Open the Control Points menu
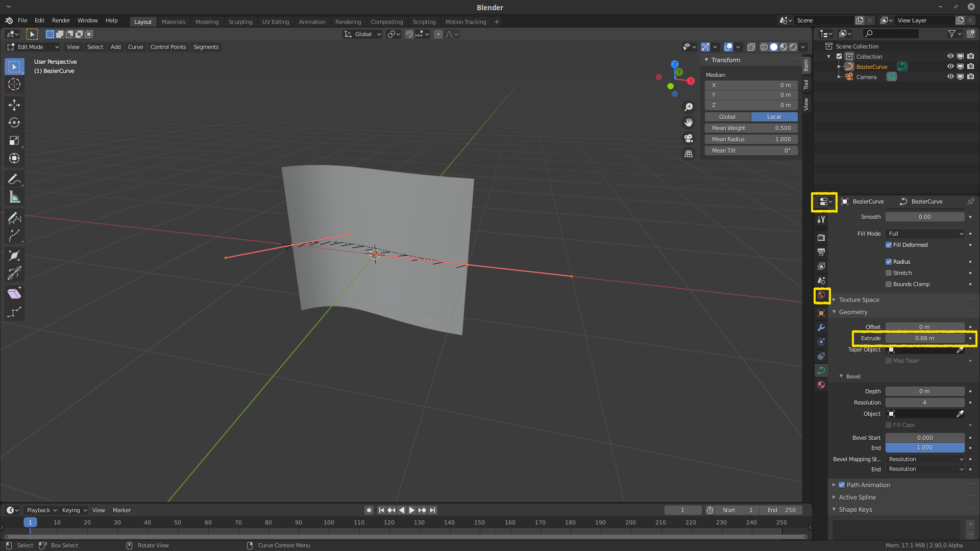The image size is (980, 551). (x=168, y=47)
